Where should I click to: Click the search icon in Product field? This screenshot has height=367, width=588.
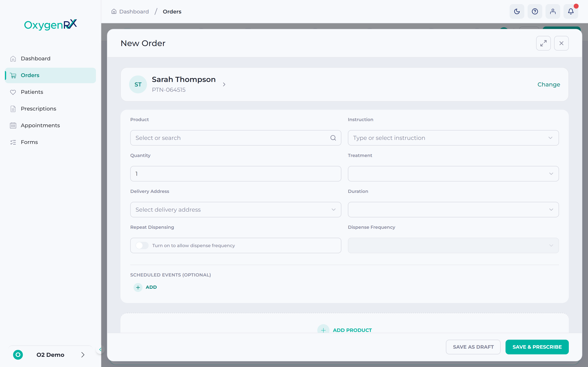coord(333,138)
